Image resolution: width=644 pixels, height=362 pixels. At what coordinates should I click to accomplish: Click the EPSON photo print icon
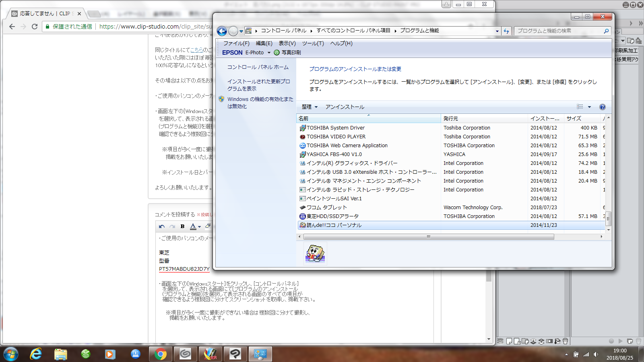point(277,53)
